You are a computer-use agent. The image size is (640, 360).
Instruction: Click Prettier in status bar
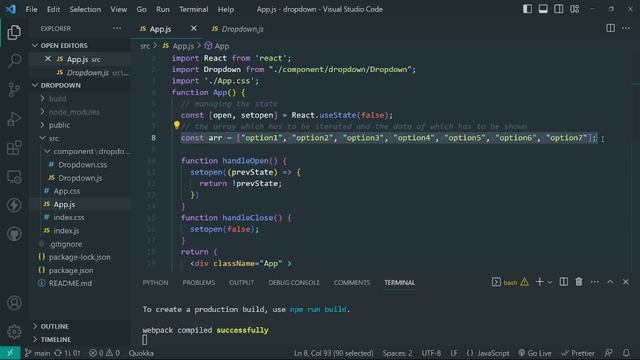pyautogui.click(x=578, y=353)
